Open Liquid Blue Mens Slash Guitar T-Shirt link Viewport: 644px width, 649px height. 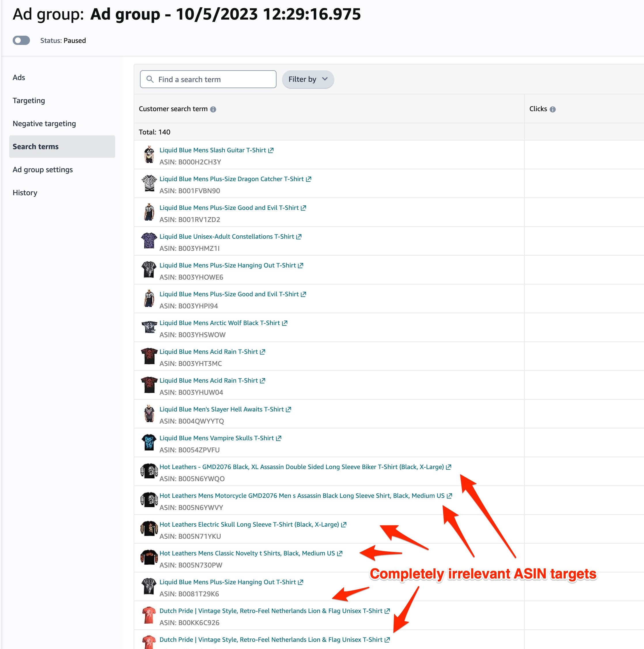(x=213, y=150)
